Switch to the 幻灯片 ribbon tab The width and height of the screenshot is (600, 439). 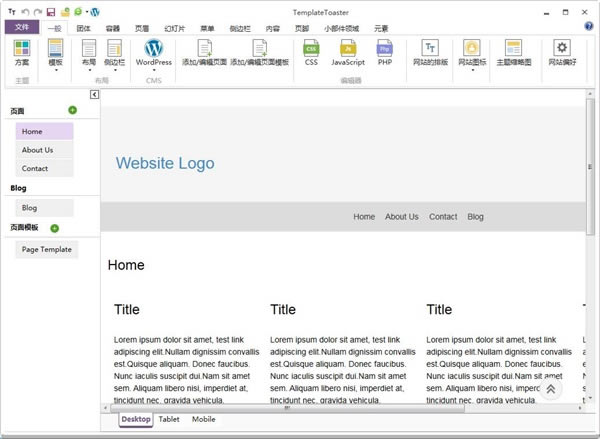click(174, 27)
